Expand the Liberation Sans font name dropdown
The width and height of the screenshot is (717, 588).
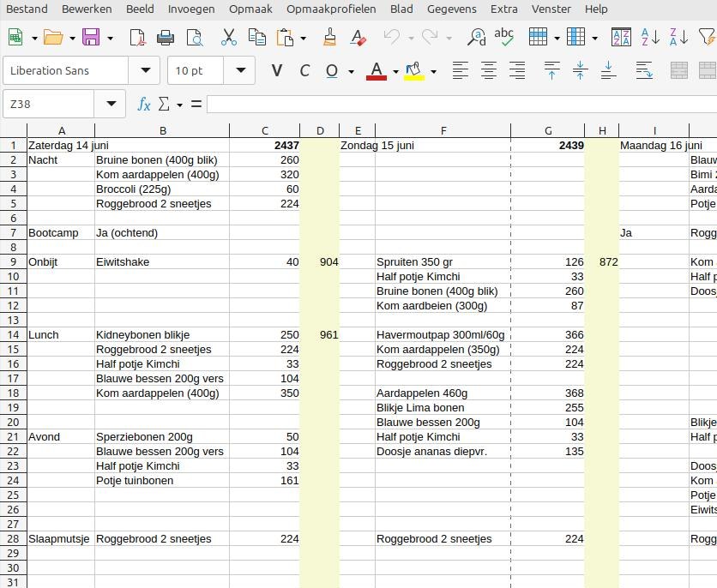pos(145,70)
